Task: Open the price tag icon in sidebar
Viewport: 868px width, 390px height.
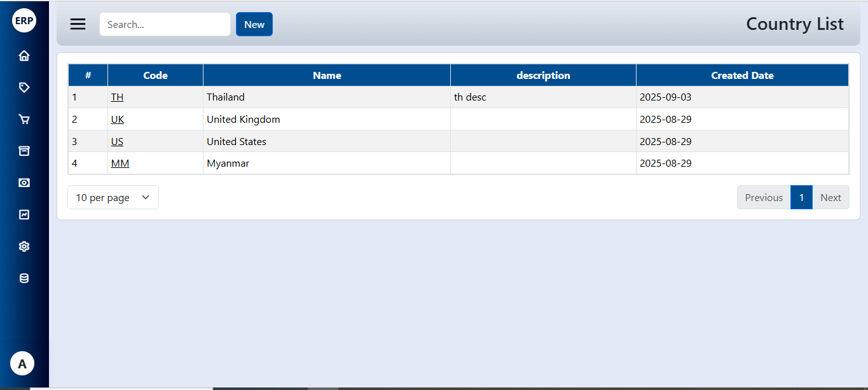Action: 24,88
